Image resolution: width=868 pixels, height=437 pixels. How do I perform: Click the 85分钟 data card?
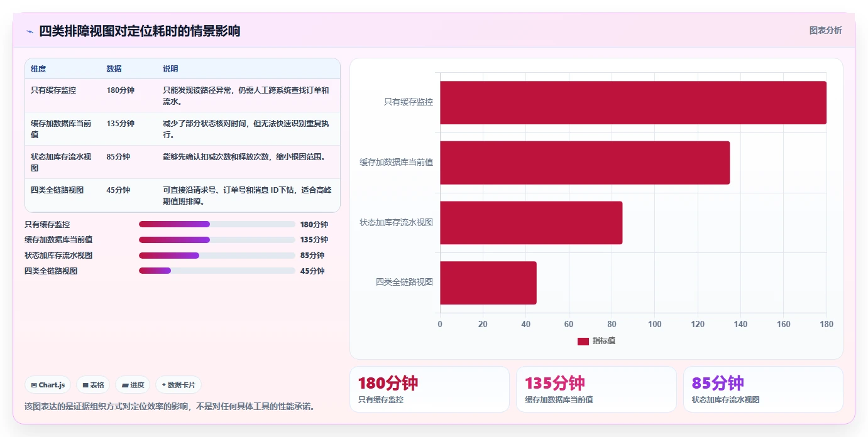(763, 389)
